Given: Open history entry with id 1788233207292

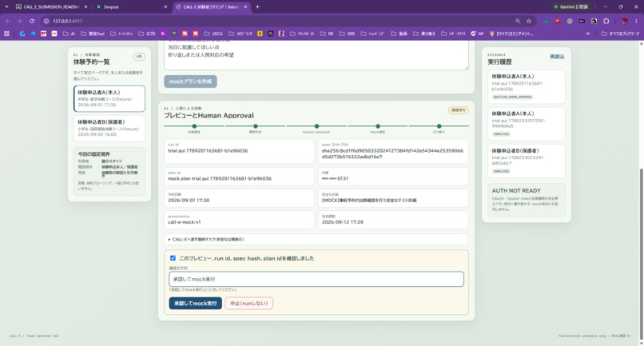Looking at the screenshot, I should point(526,124).
